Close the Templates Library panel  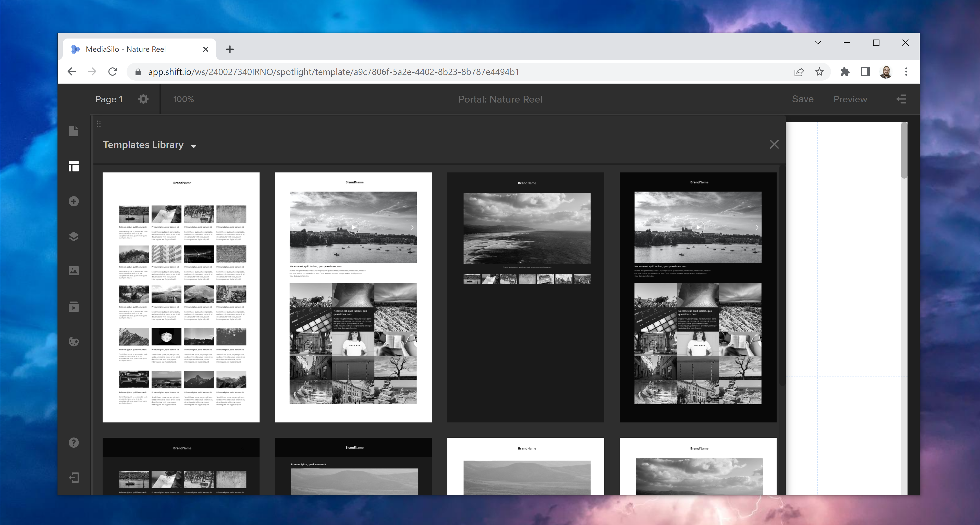[x=774, y=144]
